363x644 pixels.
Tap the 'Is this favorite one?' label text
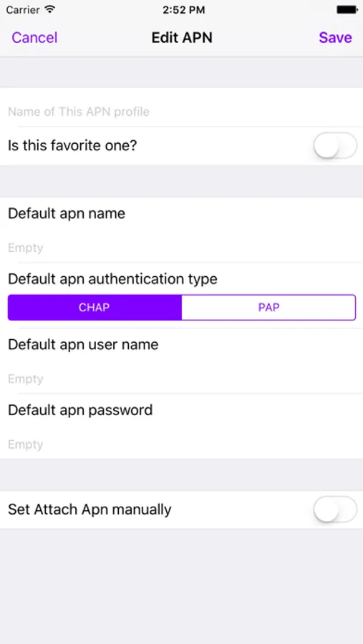(72, 145)
